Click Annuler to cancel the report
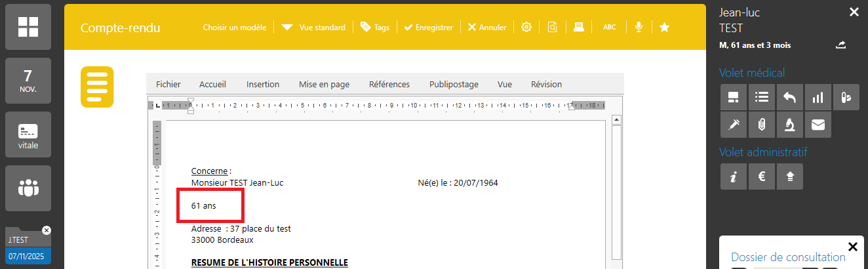The height and width of the screenshot is (269, 868). point(486,28)
